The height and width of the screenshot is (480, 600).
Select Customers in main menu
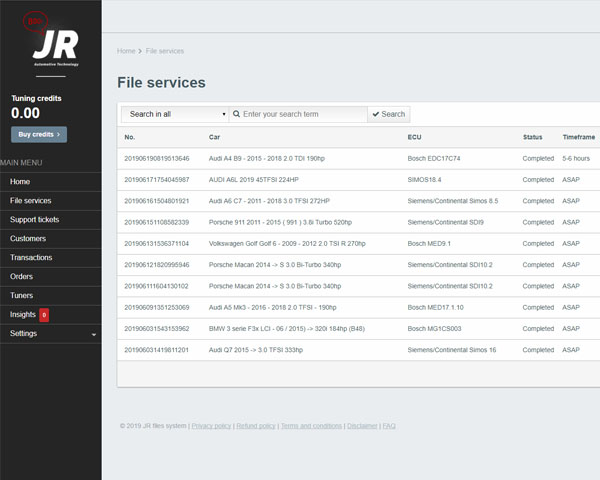(x=28, y=238)
